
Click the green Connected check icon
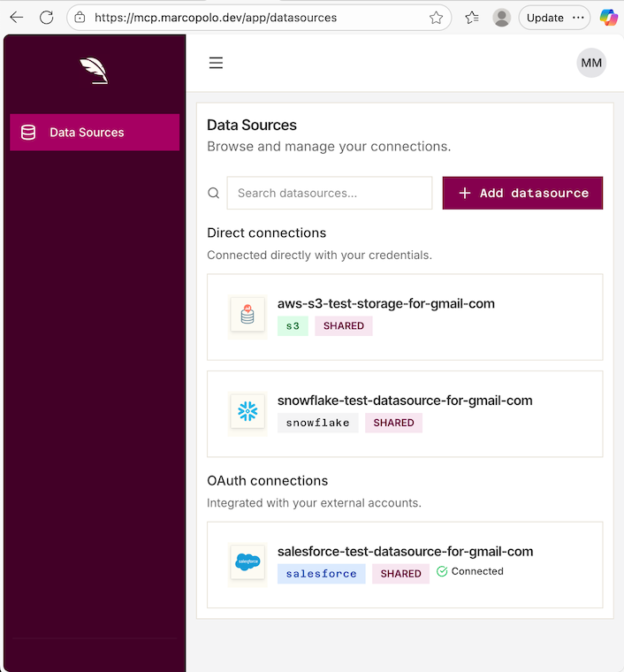[442, 572]
